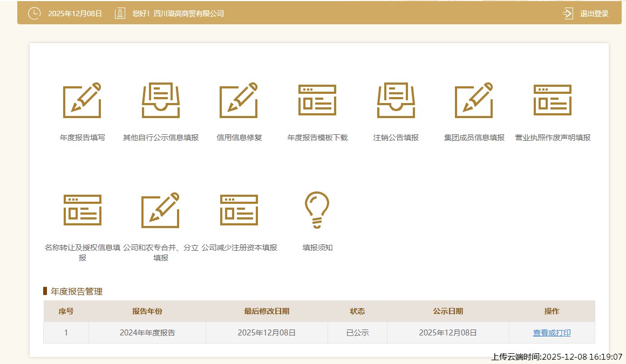626x364 pixels.
Task: Click the user avatar icon beside the greeting
Action: tap(120, 13)
